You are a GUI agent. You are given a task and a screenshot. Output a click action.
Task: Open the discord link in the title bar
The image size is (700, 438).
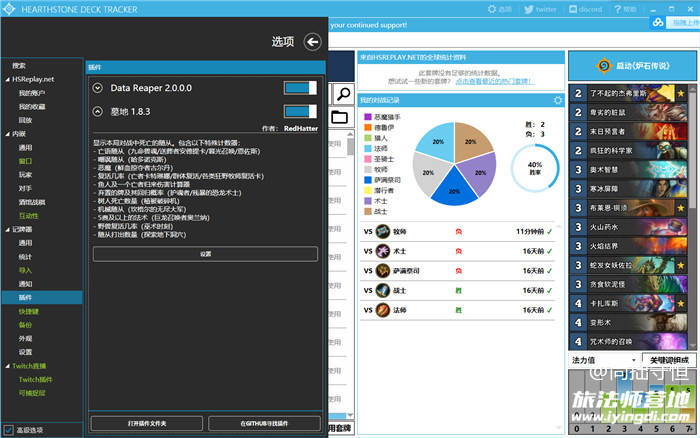pyautogui.click(x=585, y=9)
